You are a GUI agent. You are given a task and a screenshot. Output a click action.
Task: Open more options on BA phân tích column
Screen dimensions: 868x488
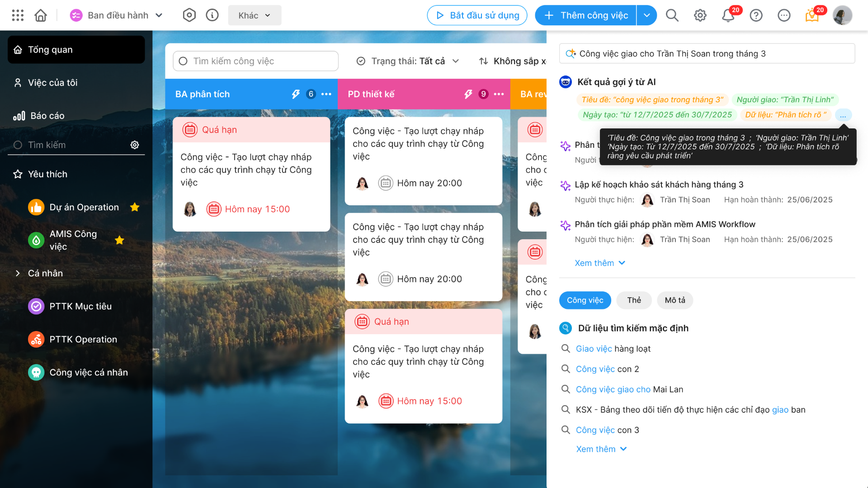click(x=326, y=94)
